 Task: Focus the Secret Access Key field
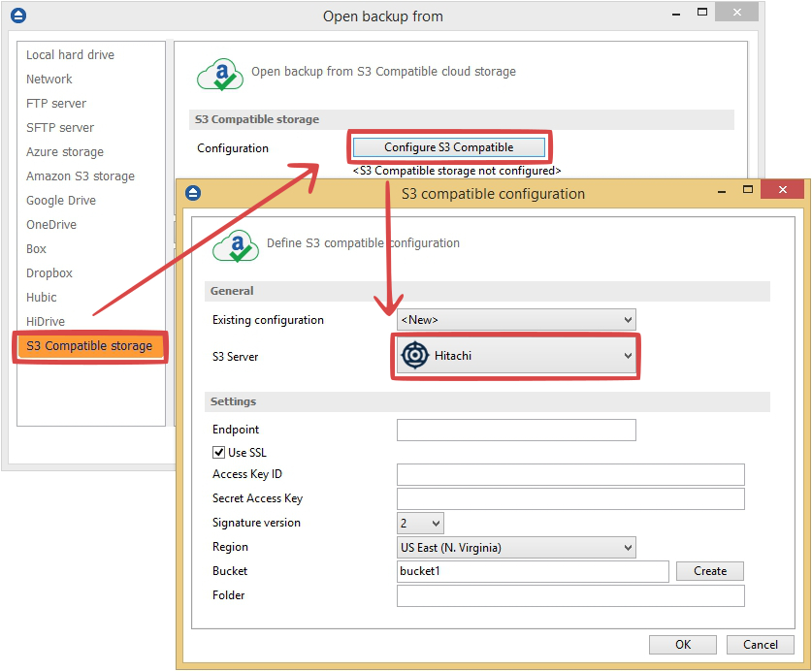point(570,499)
